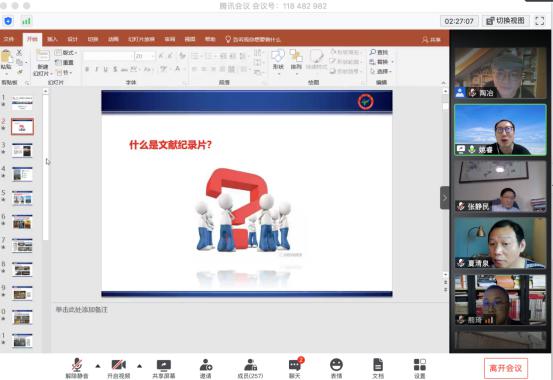This screenshot has height=380, width=553.
Task: Expand video options arrow beside camera
Action: (139, 366)
